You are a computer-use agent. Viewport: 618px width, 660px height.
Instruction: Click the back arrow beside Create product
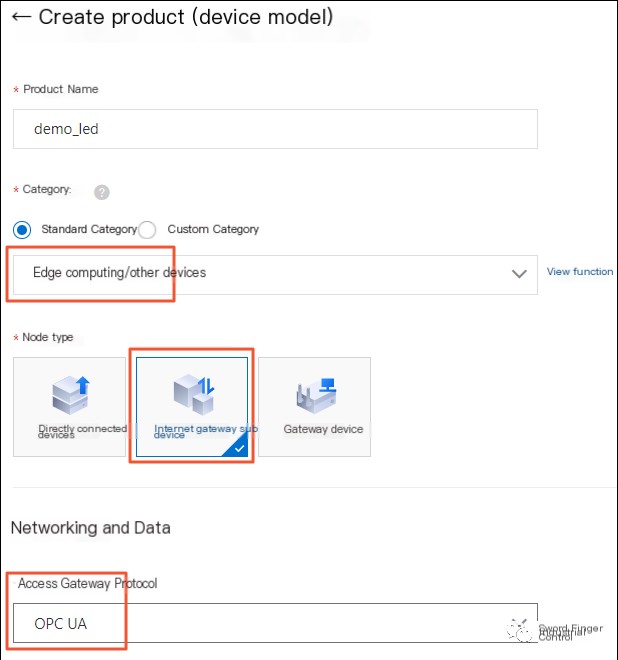21,17
